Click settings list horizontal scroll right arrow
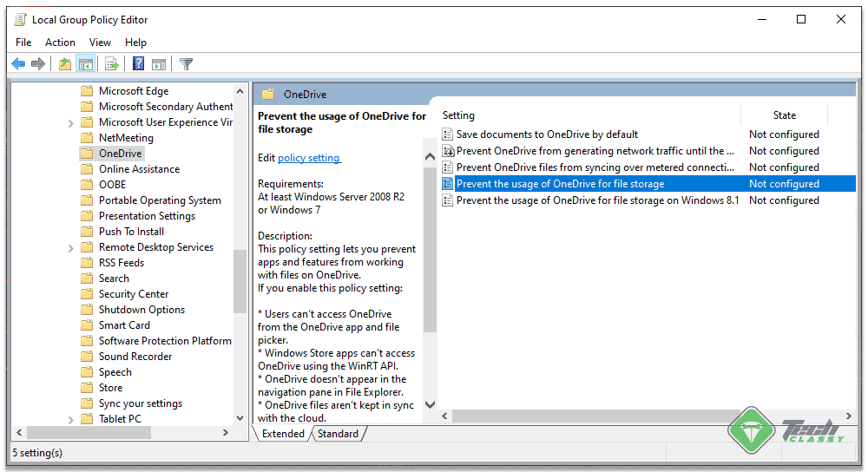Image resolution: width=868 pixels, height=472 pixels. pos(849,416)
